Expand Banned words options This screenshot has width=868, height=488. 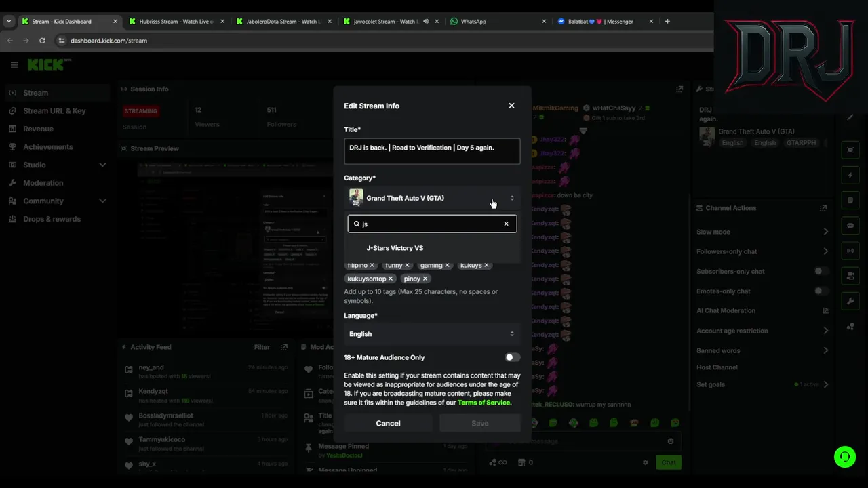click(825, 350)
